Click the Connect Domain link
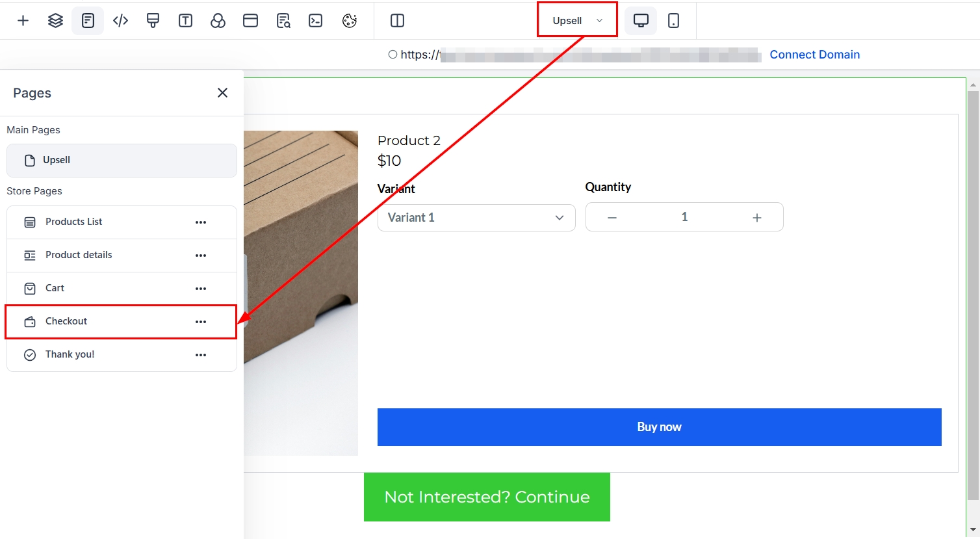Viewport: 980px width, 539px height. 814,55
